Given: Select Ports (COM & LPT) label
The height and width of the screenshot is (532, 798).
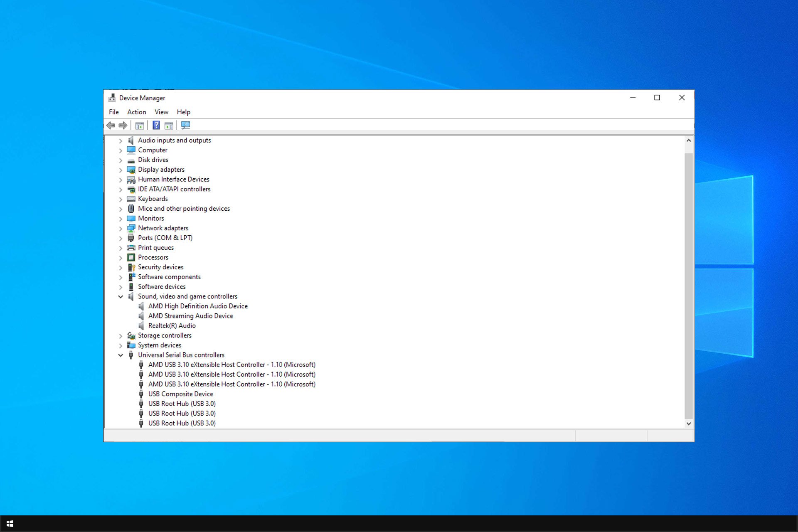Looking at the screenshot, I should pos(165,238).
